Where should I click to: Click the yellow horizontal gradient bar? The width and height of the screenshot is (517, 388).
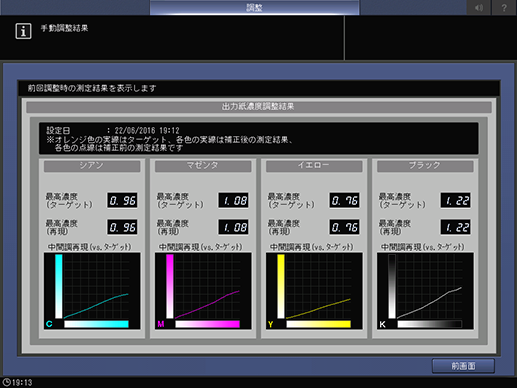[x=318, y=324]
